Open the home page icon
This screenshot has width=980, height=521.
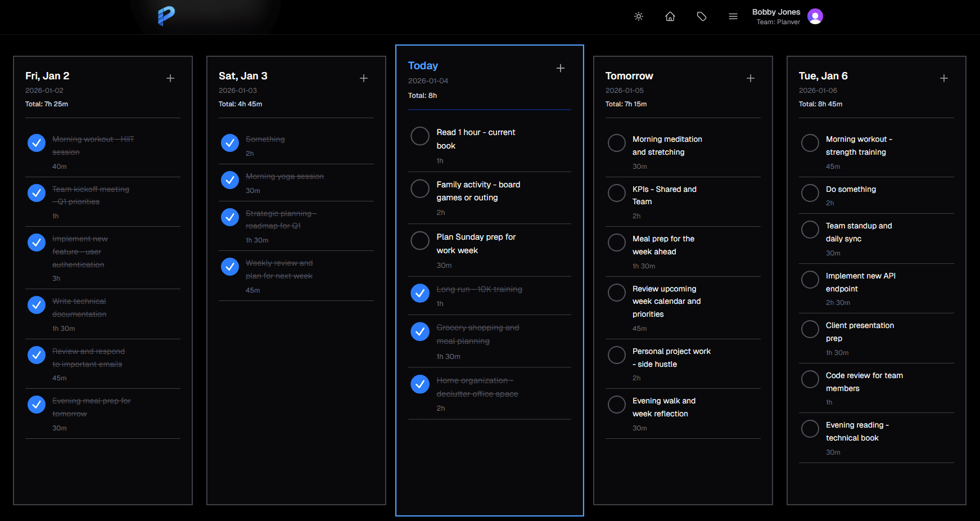coord(670,16)
